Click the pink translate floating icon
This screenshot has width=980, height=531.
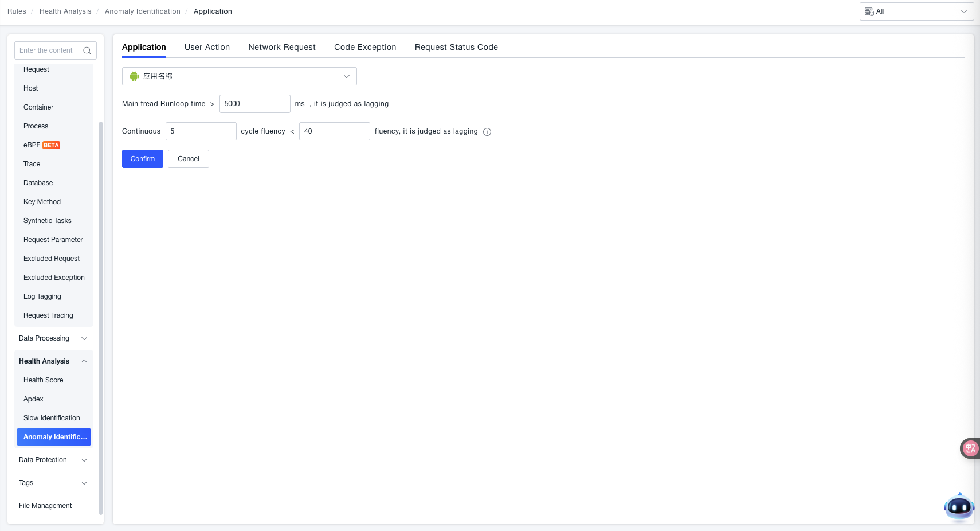click(x=970, y=448)
